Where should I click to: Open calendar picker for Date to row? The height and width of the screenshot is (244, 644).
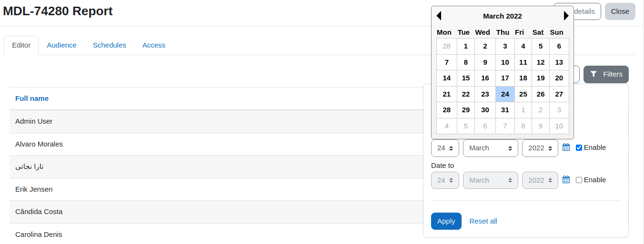click(x=566, y=180)
